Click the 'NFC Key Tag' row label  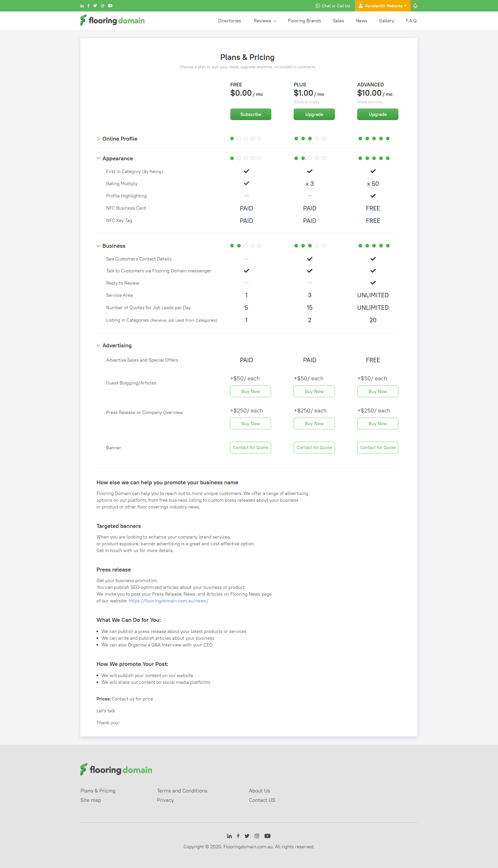pyautogui.click(x=119, y=221)
